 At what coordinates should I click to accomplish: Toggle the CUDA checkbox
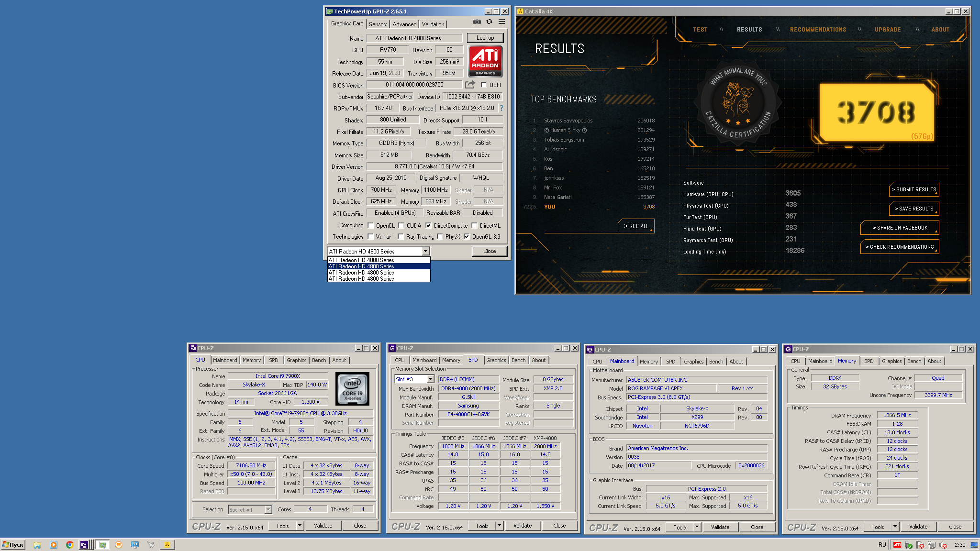pyautogui.click(x=401, y=226)
